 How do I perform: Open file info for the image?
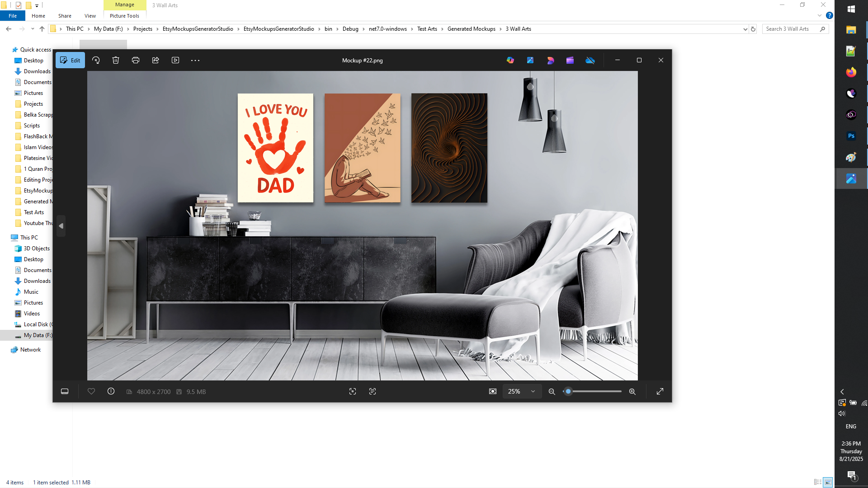(111, 391)
